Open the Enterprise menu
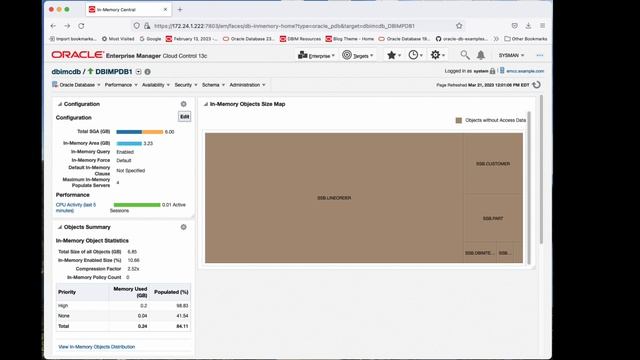Image resolution: width=640 pixels, height=360 pixels. click(316, 55)
